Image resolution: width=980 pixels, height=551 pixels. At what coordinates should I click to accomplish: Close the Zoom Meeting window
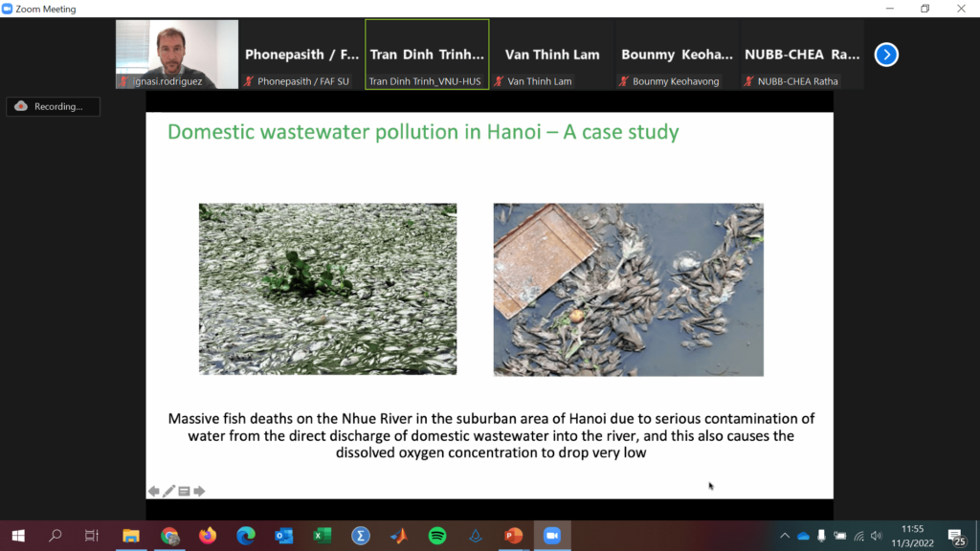point(961,9)
